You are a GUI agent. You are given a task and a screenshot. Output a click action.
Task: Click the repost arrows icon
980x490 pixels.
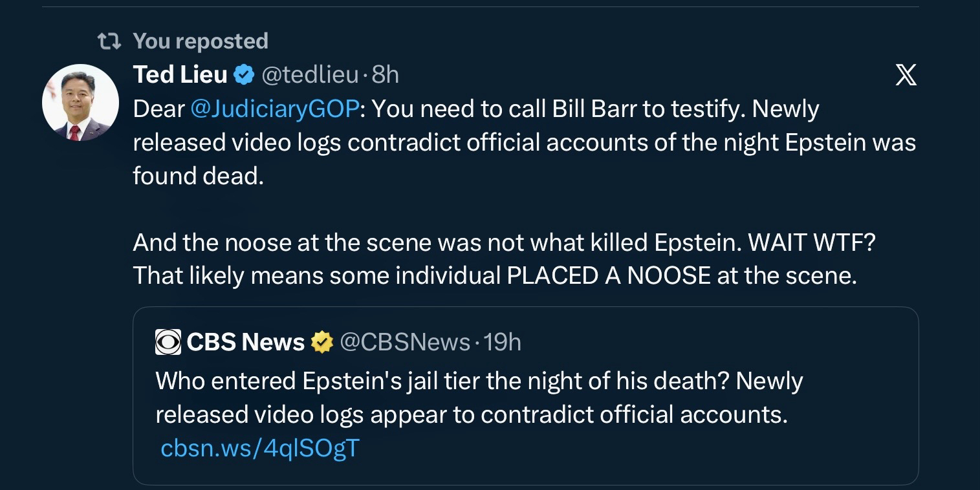point(109,41)
